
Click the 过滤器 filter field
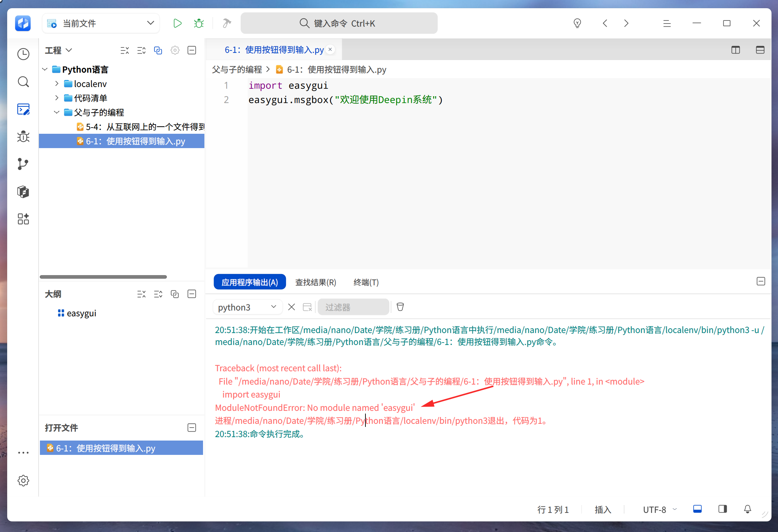pyautogui.click(x=353, y=307)
